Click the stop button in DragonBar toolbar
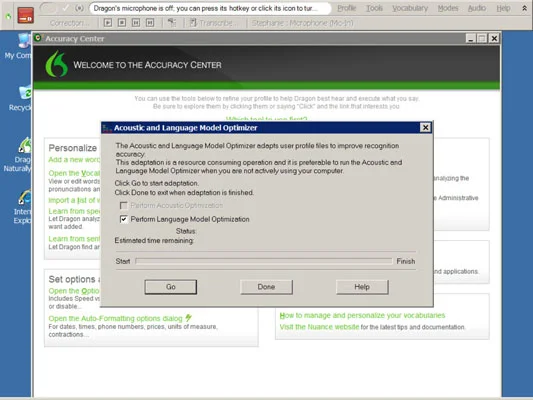Image resolution: width=533 pixels, height=400 pixels. tap(122, 23)
